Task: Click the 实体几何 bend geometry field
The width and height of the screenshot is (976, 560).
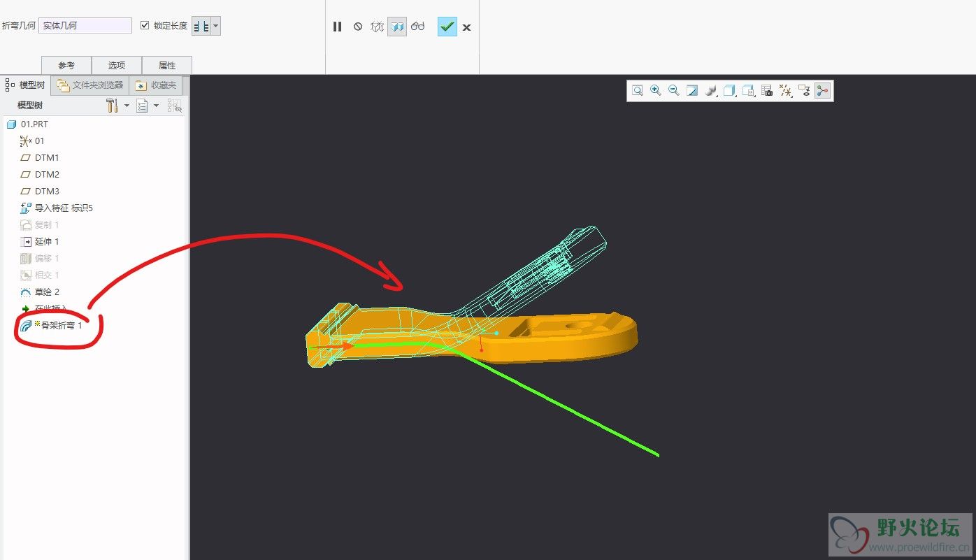Action: (x=85, y=25)
